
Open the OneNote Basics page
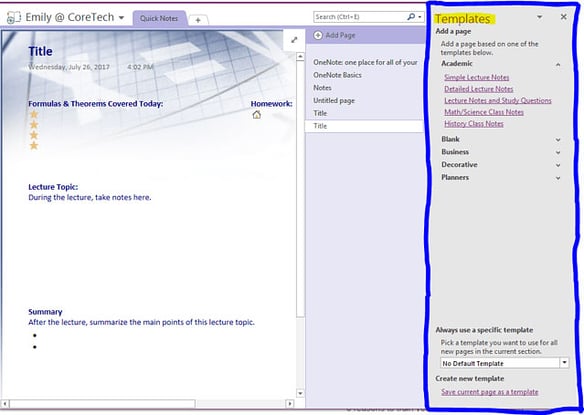pos(337,75)
